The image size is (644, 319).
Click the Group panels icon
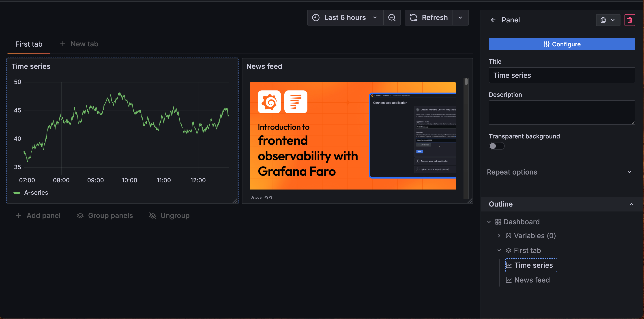tap(80, 216)
